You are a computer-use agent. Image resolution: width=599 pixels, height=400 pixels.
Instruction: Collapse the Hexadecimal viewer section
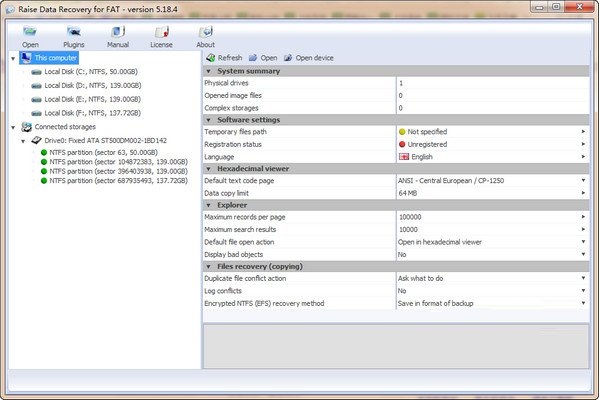[209, 168]
